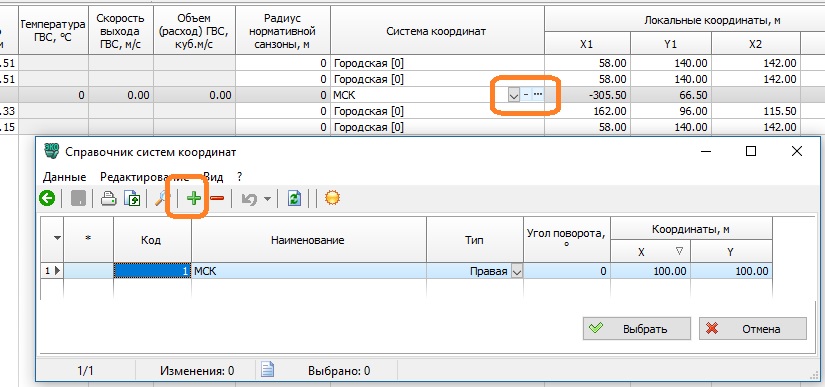Click the Выбрано: 0 status entry
Screen dimensions: 825x387
tap(339, 371)
